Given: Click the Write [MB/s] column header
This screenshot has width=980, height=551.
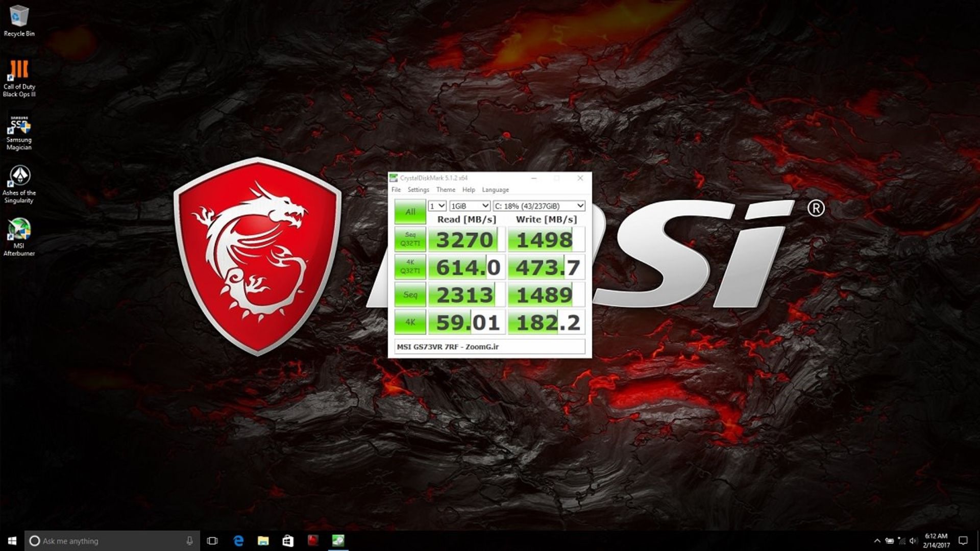Looking at the screenshot, I should [x=546, y=219].
